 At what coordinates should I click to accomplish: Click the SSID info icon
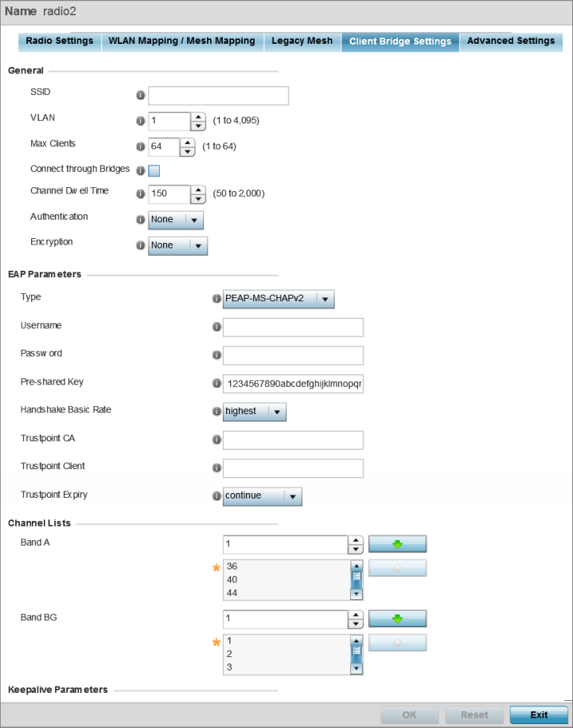pos(141,95)
